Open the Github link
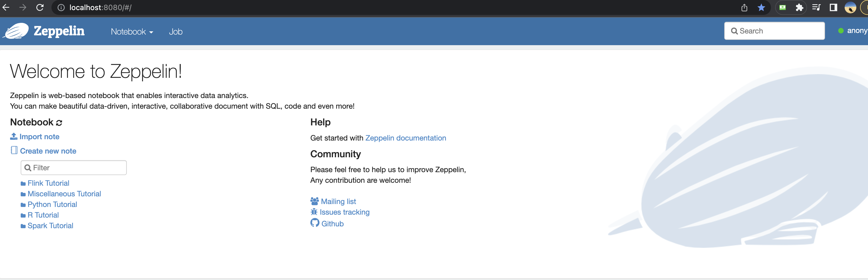 coord(333,224)
